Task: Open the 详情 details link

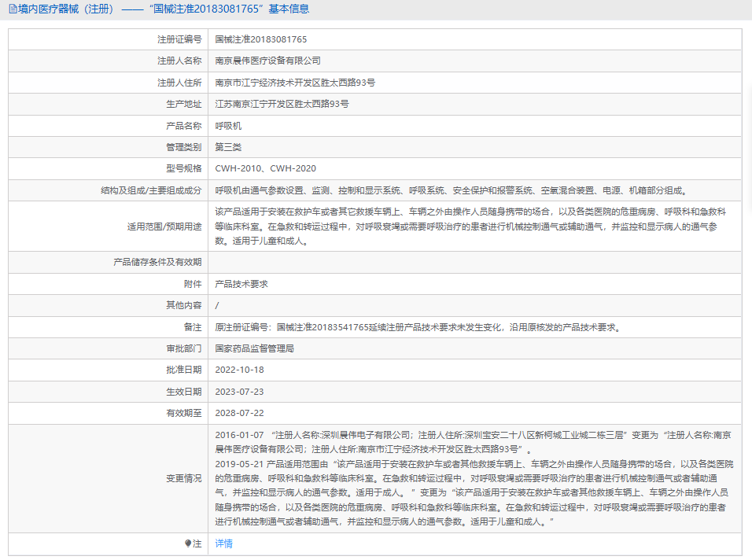Action: tap(224, 543)
